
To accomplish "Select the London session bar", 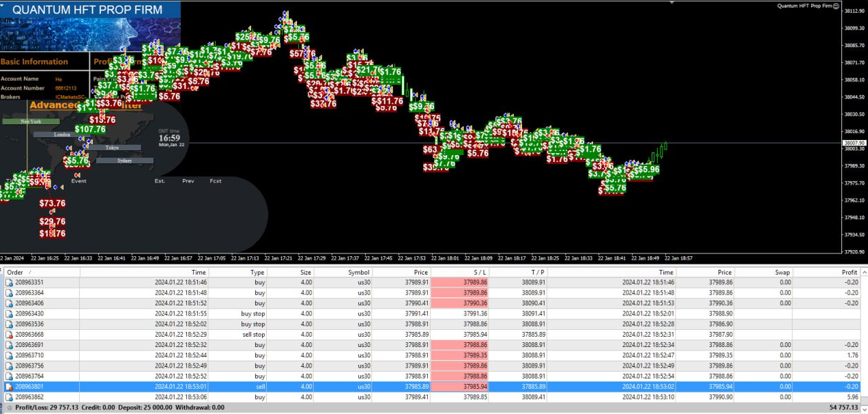I will pos(62,135).
